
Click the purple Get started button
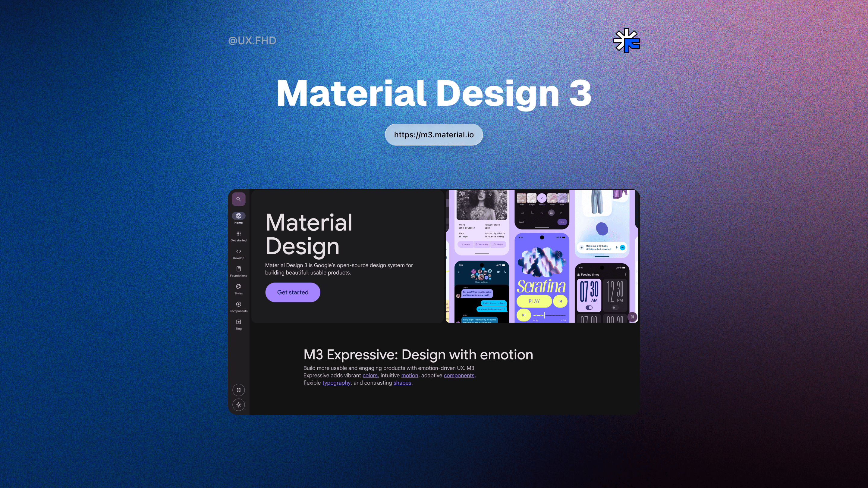(x=292, y=292)
